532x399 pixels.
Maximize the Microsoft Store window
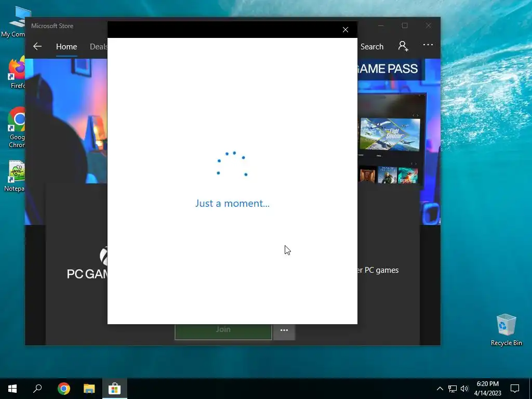pyautogui.click(x=404, y=26)
